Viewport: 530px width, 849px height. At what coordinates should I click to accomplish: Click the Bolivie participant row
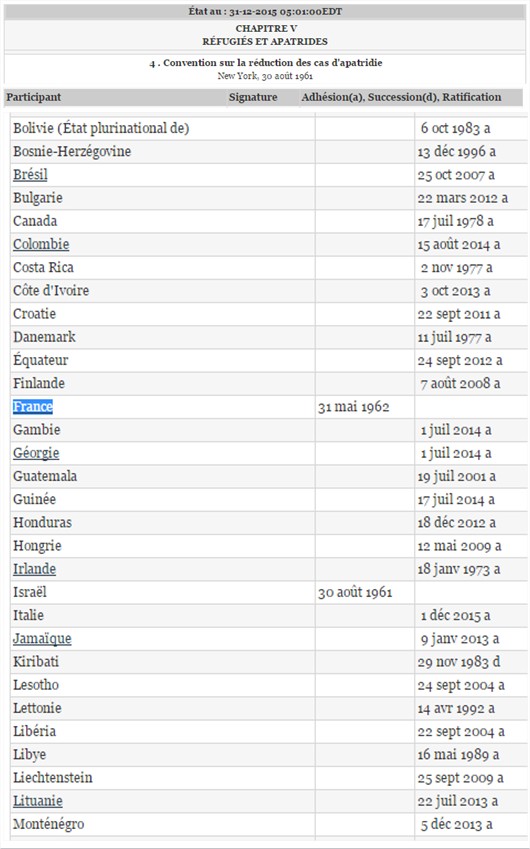click(269, 128)
